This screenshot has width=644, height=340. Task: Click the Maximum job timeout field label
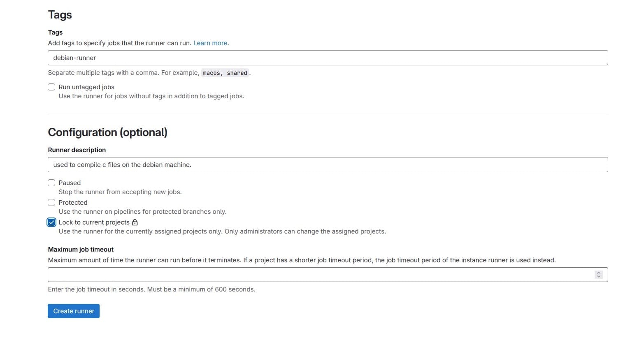(81, 250)
